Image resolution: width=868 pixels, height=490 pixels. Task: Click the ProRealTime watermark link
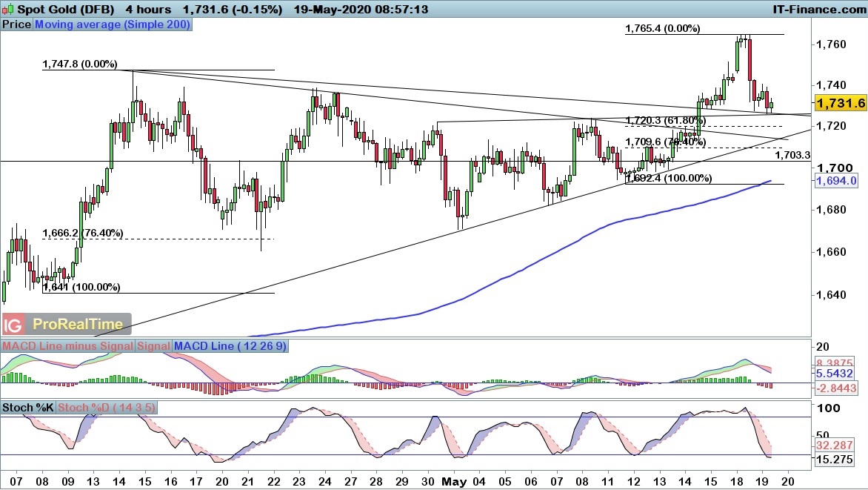(78, 324)
